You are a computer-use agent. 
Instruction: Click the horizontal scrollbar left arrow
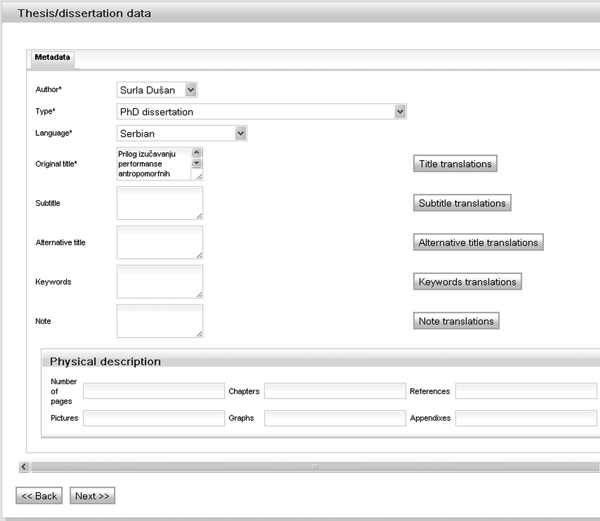pos(22,466)
